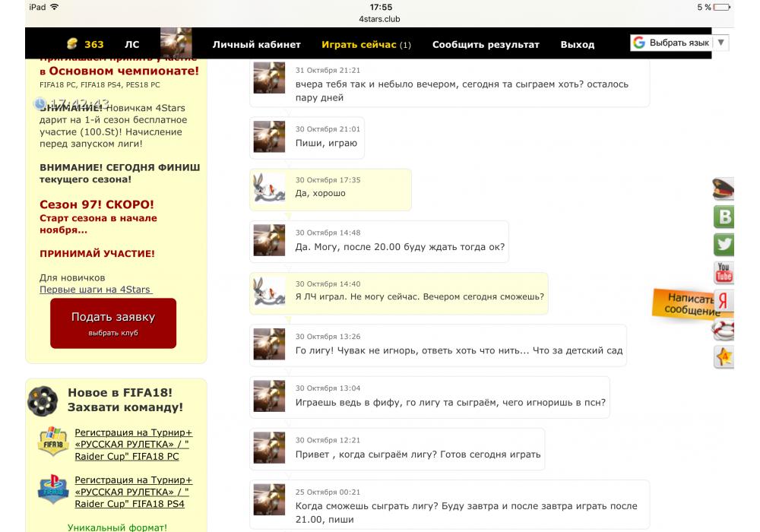Click the Google logo in the language selector

click(x=639, y=43)
